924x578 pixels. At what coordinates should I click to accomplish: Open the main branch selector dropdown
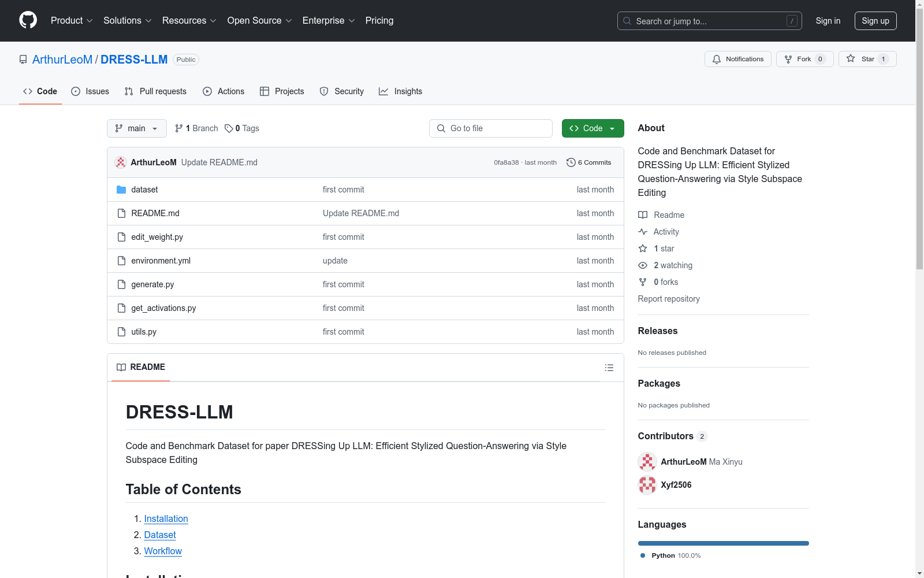pos(137,128)
